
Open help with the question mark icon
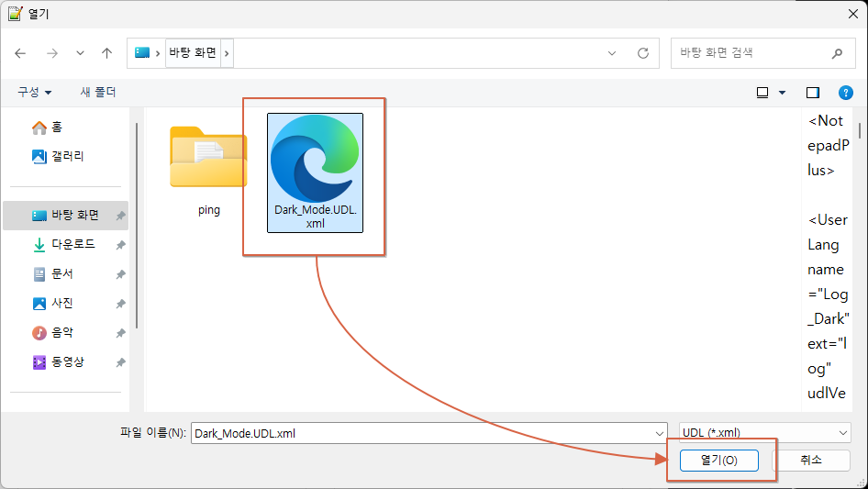pos(845,93)
